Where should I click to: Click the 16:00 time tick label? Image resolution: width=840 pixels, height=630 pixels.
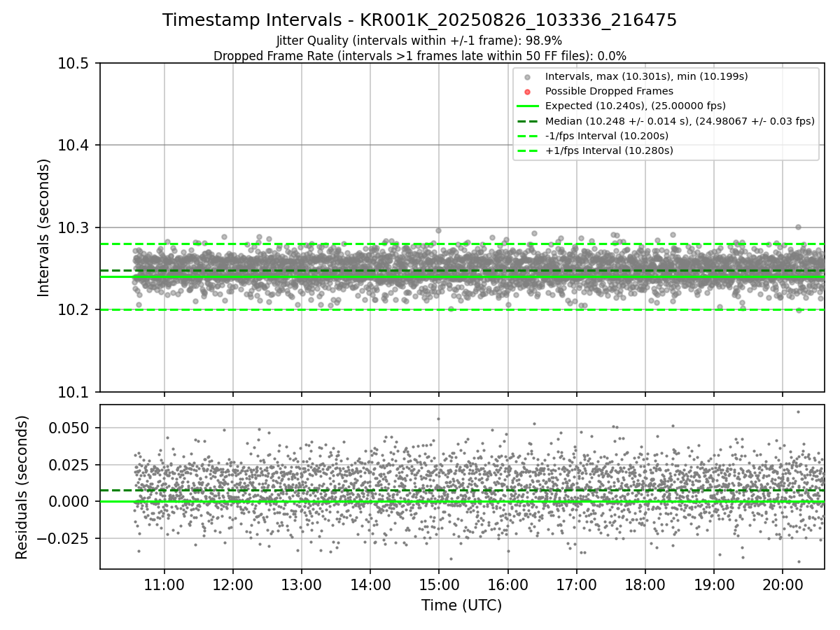(507, 585)
